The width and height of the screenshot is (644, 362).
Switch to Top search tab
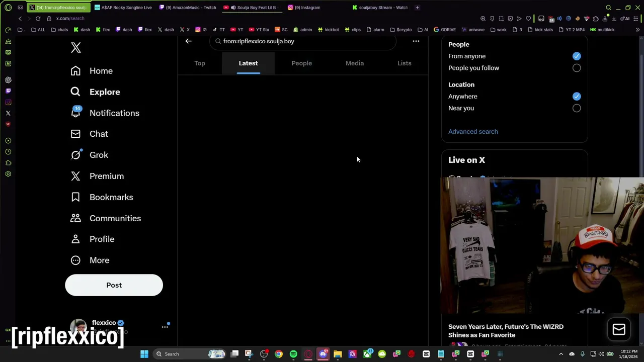pyautogui.click(x=200, y=63)
